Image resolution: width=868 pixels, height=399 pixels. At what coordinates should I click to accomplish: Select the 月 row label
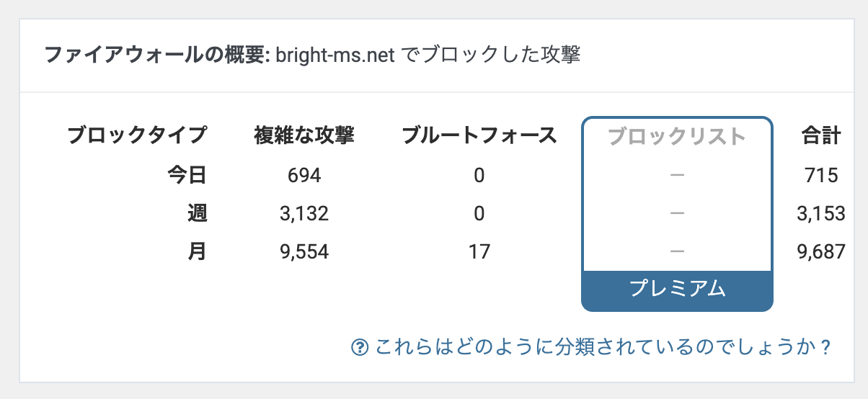pos(198,251)
